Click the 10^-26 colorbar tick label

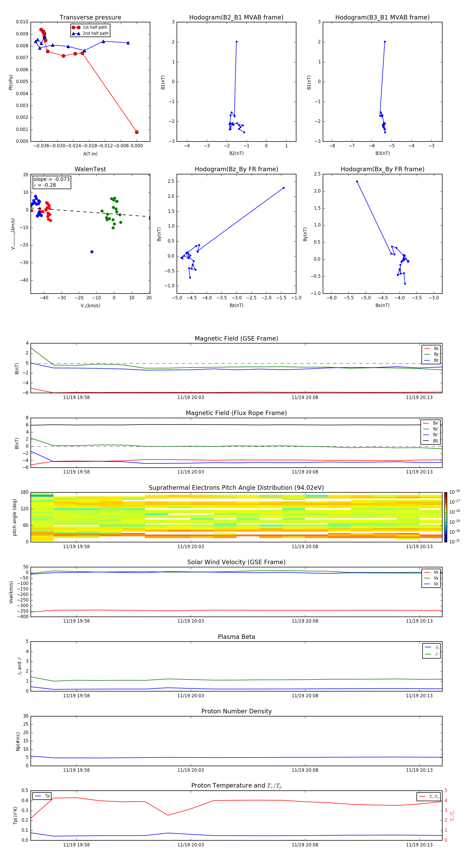click(455, 492)
